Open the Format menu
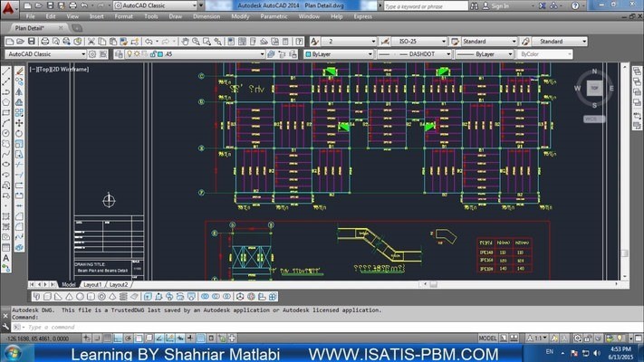Screen dimensions: 644x362 point(123,16)
